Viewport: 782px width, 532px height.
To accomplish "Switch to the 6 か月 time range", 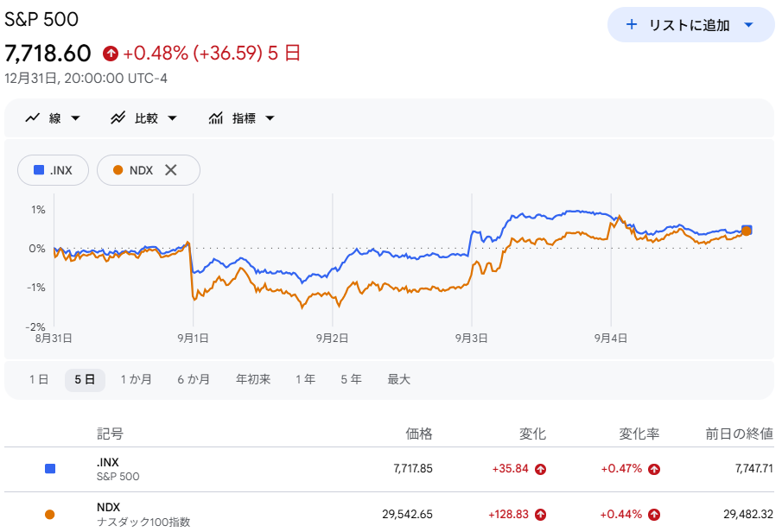I will click(194, 379).
